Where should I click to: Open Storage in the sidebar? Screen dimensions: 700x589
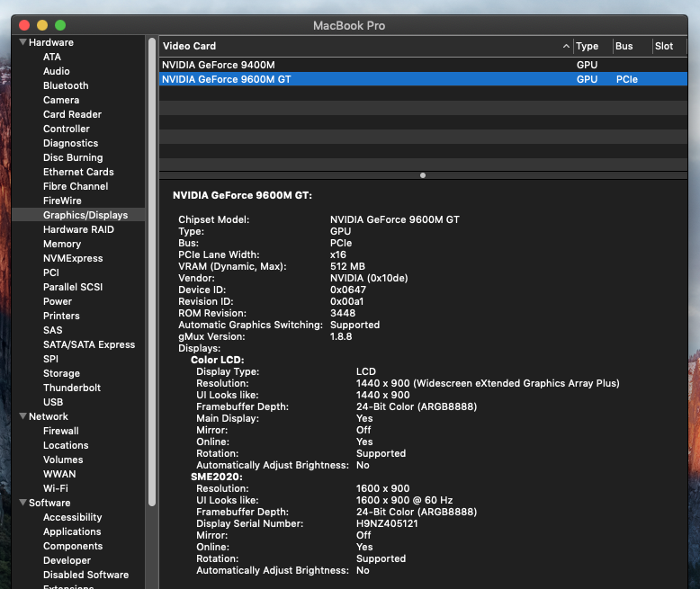[61, 373]
